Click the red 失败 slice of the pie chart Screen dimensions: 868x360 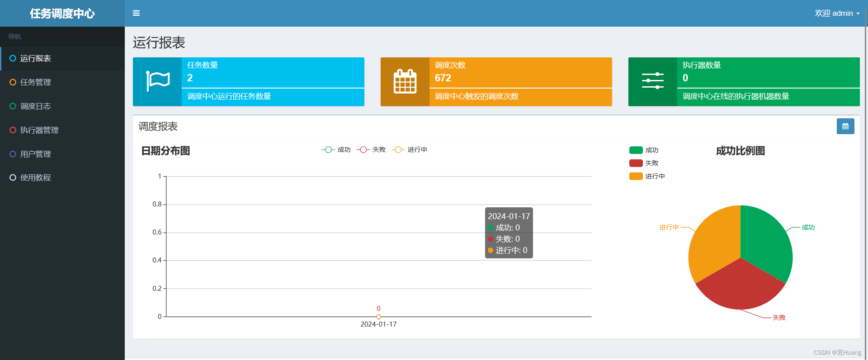741,287
